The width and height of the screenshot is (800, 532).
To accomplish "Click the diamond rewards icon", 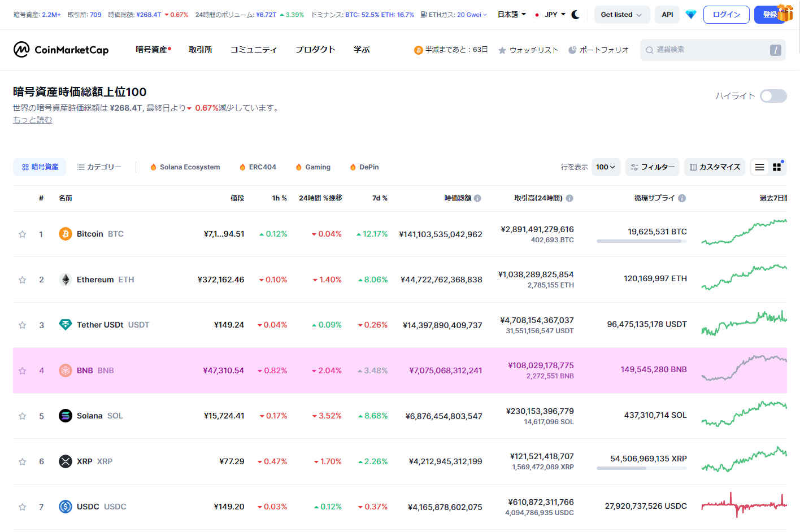I will click(x=690, y=15).
